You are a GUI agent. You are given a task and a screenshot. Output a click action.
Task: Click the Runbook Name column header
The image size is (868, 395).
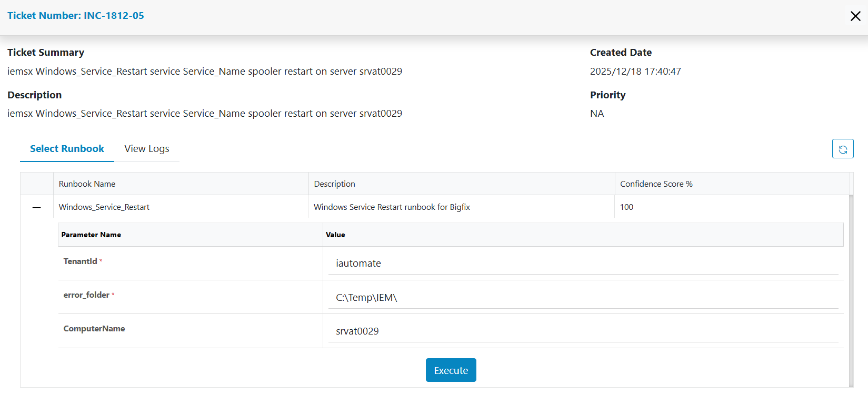[87, 184]
